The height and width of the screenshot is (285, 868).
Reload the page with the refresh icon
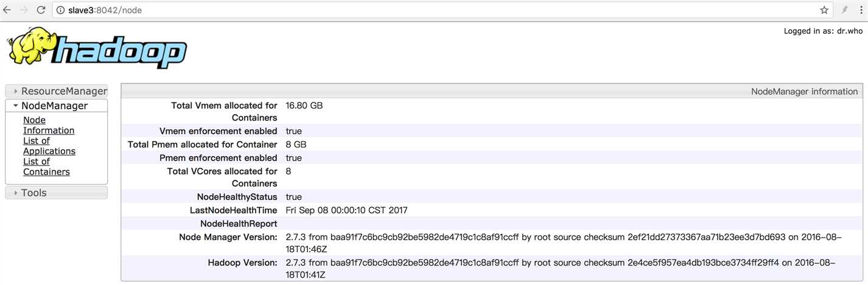41,10
